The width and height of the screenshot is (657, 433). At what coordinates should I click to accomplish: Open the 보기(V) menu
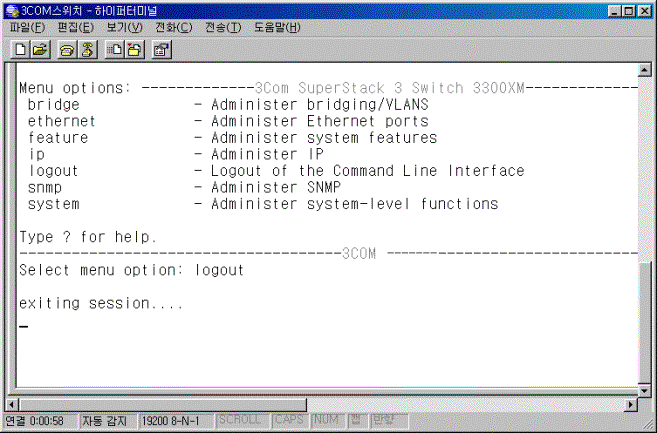point(124,28)
